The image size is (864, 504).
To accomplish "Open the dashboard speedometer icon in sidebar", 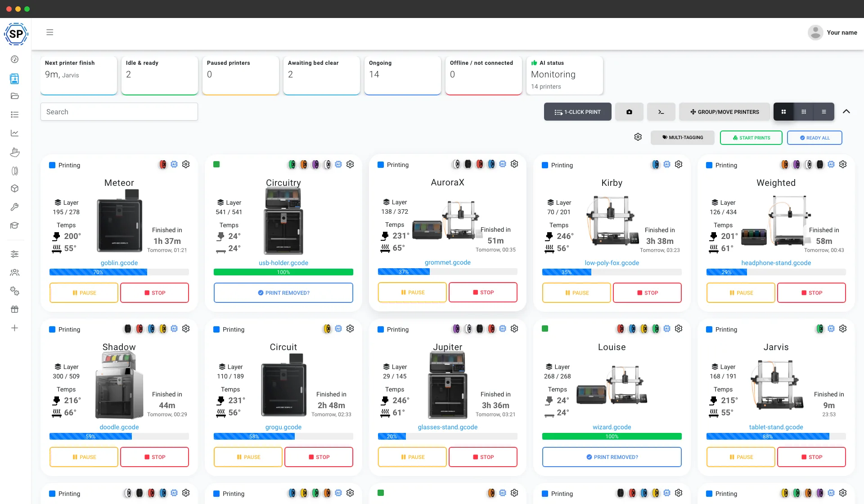I will click(x=14, y=59).
